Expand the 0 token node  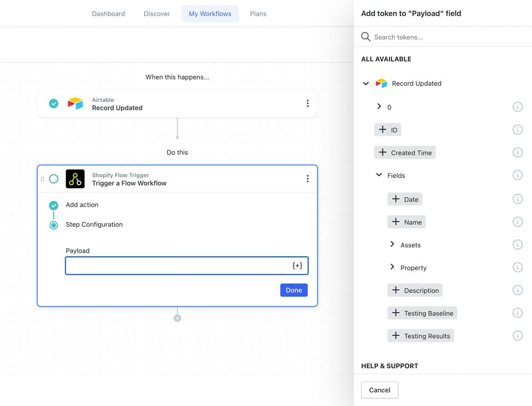tap(379, 106)
